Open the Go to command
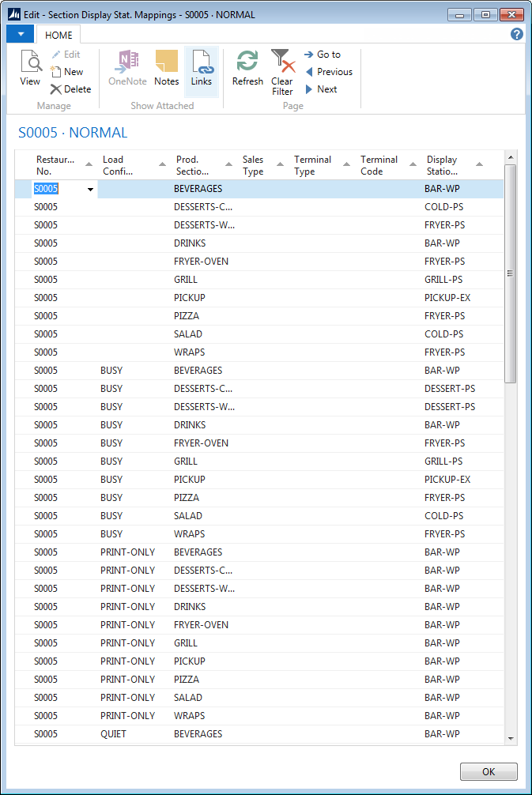The image size is (532, 795). pyautogui.click(x=323, y=55)
